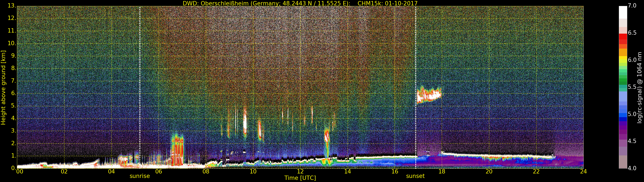Pick the blue colorbar segment near 5.0
The width and height of the screenshot is (644, 182).
623,115
